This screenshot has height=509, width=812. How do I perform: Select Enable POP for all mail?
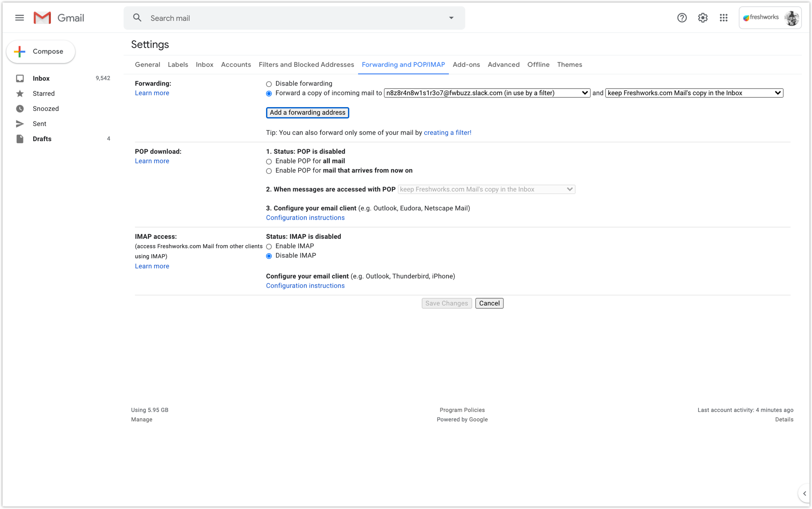pyautogui.click(x=269, y=161)
